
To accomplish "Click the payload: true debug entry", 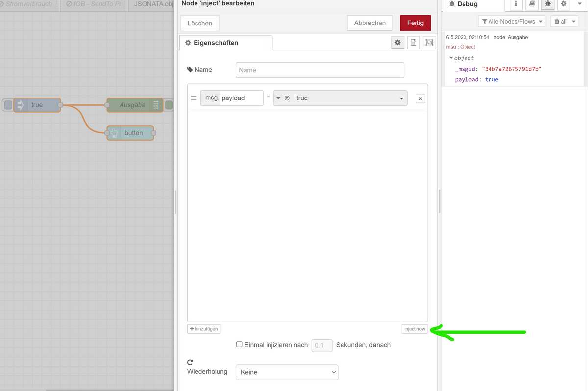I will [476, 79].
